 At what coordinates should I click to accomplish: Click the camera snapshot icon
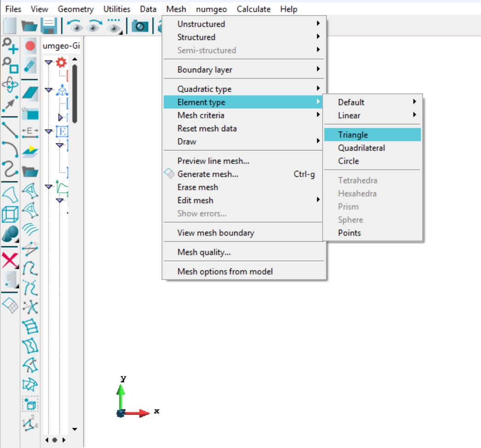(x=140, y=26)
